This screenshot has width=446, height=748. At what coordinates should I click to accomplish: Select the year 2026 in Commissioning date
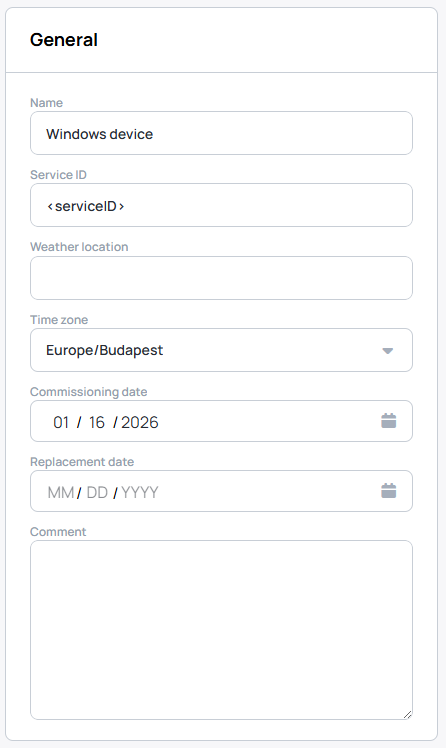click(139, 422)
